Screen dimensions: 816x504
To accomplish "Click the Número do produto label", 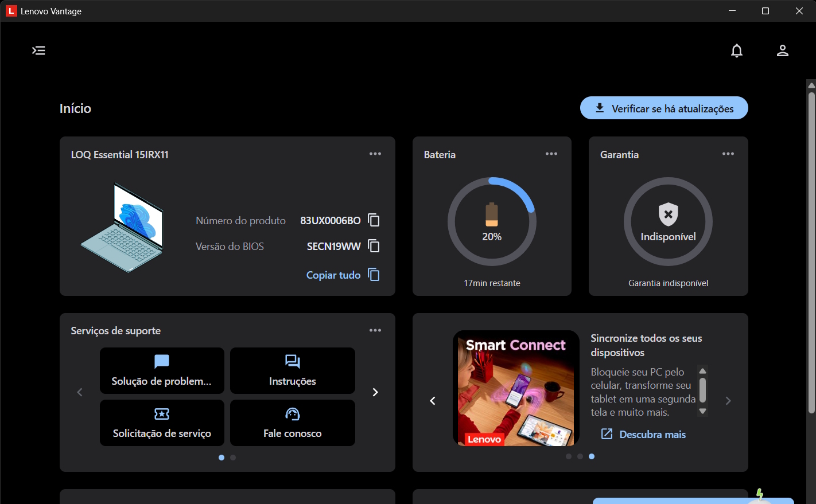I will pyautogui.click(x=240, y=221).
